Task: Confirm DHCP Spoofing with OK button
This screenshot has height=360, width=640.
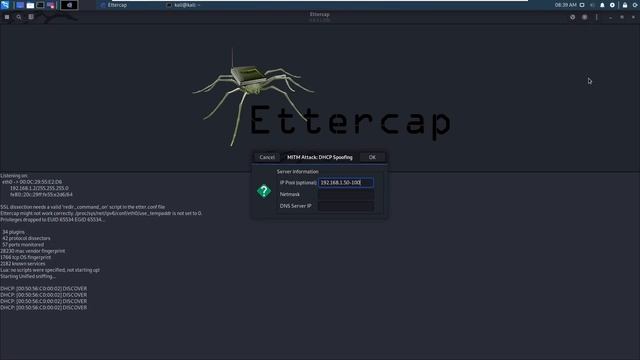Action: coord(372,157)
